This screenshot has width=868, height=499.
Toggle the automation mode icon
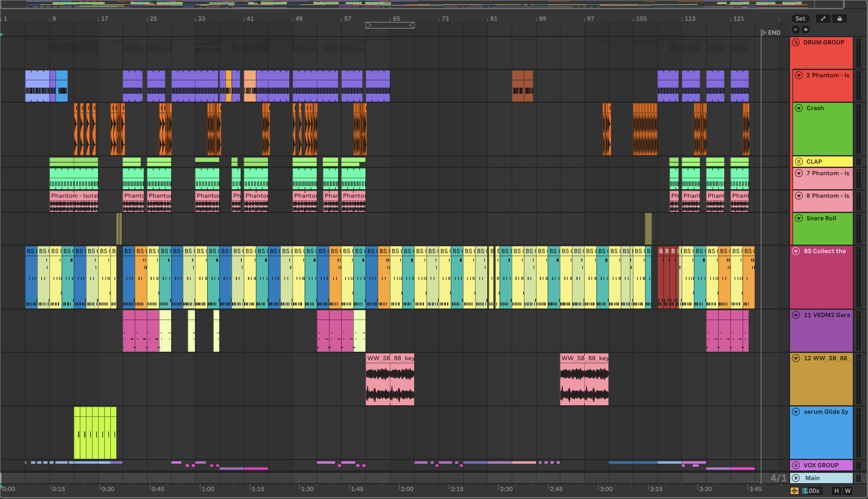(x=823, y=19)
